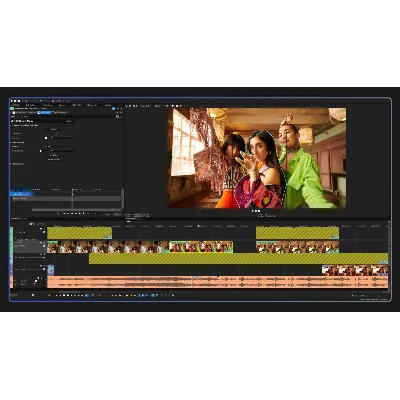
Task: Click the keyframe playhead in effects panel timeline
Action: (x=72, y=199)
